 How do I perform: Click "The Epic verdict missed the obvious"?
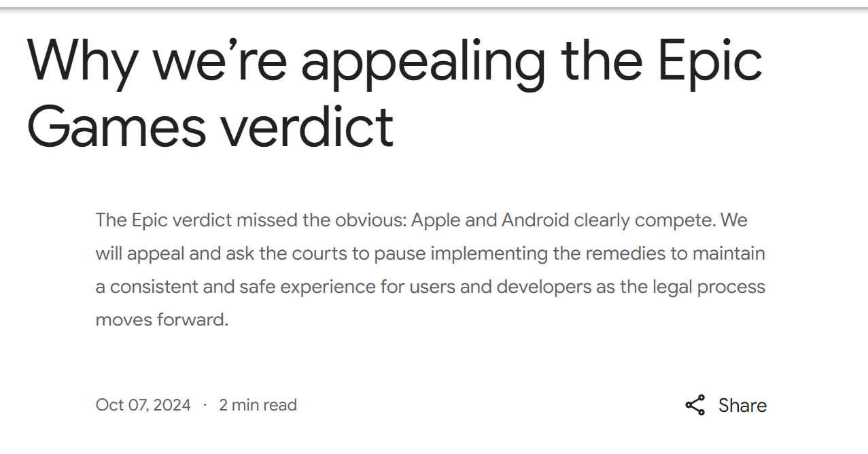tap(249, 221)
